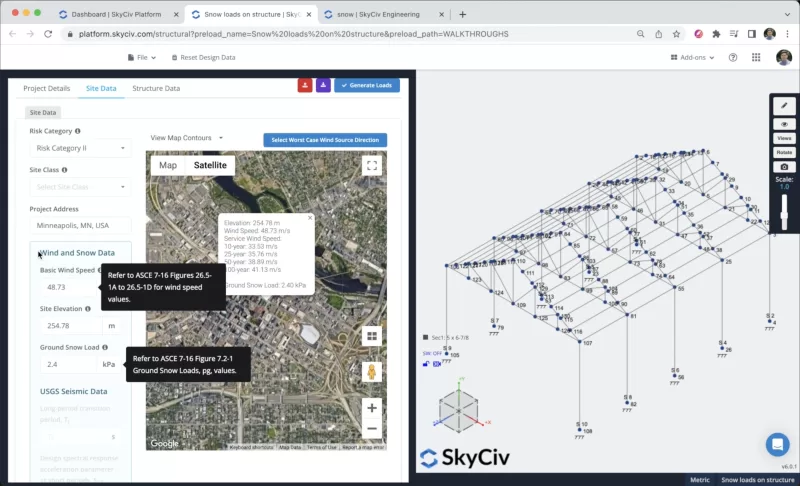Viewport: 800px width, 486px height.
Task: Open the Risk Category II dropdown
Action: tap(81, 148)
